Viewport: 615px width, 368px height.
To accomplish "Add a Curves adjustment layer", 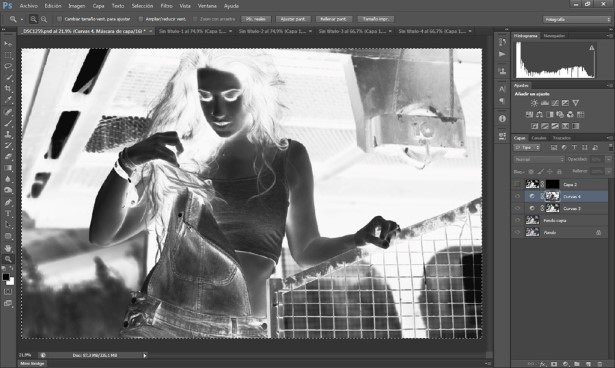I will tap(555, 103).
